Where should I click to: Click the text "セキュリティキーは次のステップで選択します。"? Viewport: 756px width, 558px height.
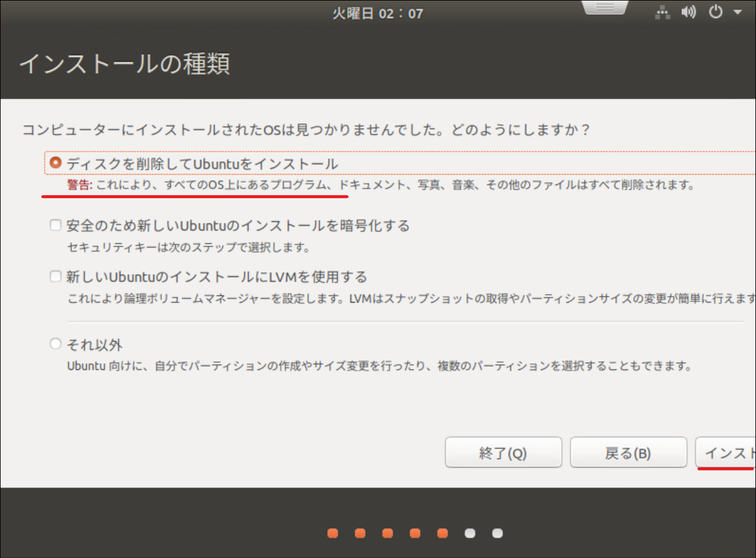coord(189,247)
